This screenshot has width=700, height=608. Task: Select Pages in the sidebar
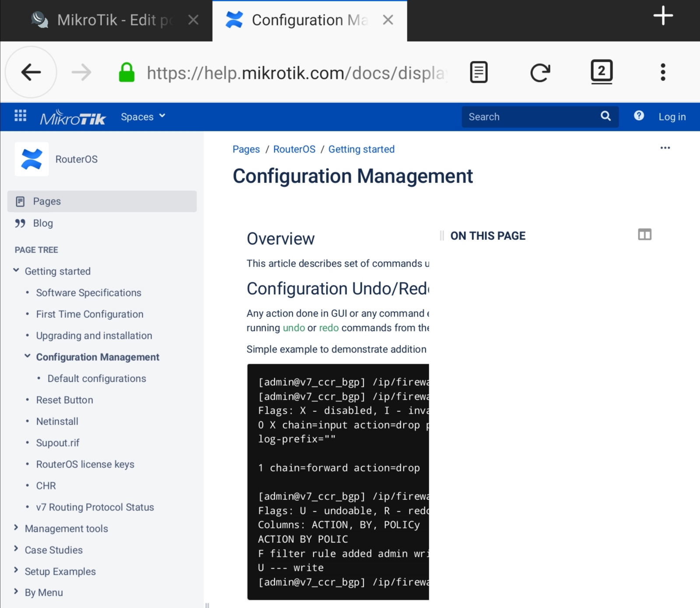click(x=102, y=201)
